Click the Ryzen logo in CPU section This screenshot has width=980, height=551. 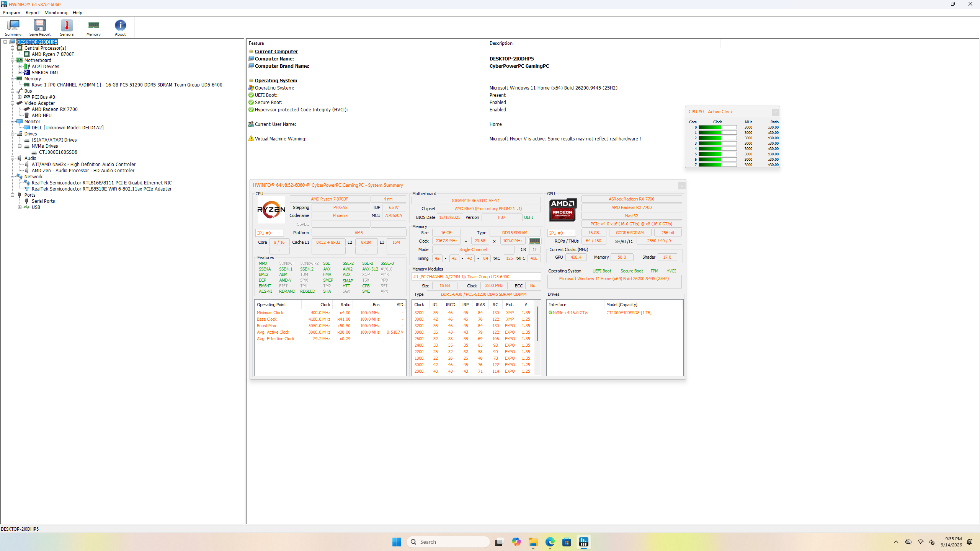click(271, 210)
